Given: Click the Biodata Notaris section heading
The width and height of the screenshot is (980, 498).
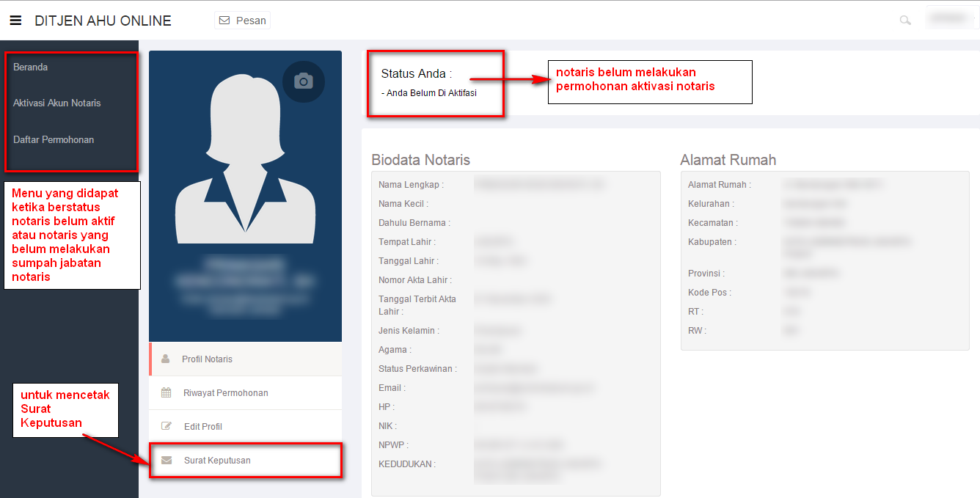Looking at the screenshot, I should tap(420, 160).
